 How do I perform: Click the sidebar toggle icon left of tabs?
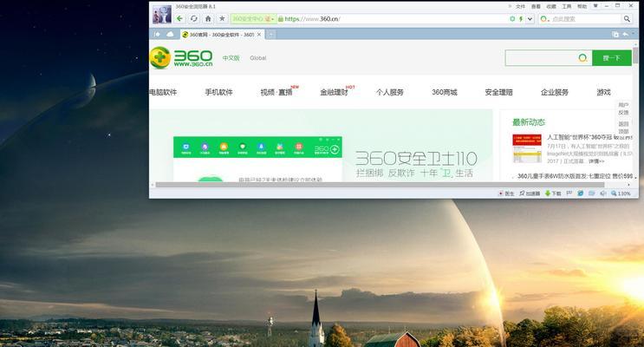pos(157,34)
